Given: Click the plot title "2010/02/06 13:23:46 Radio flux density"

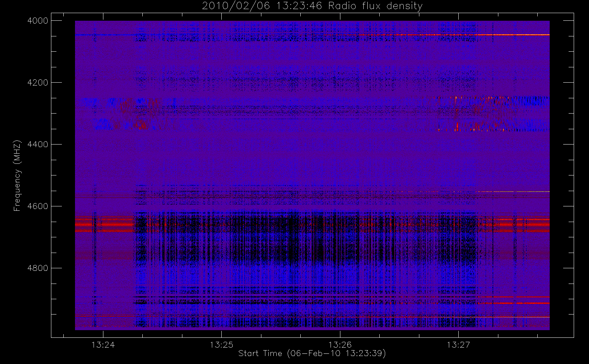Looking at the screenshot, I should (312, 6).
